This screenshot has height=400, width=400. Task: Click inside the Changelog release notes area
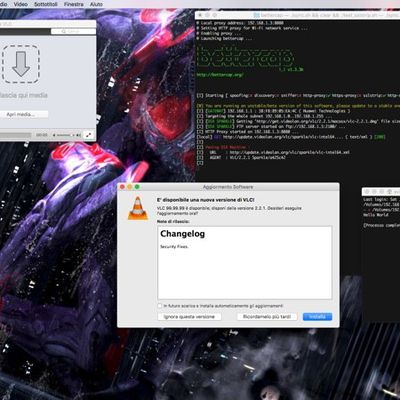[245, 262]
